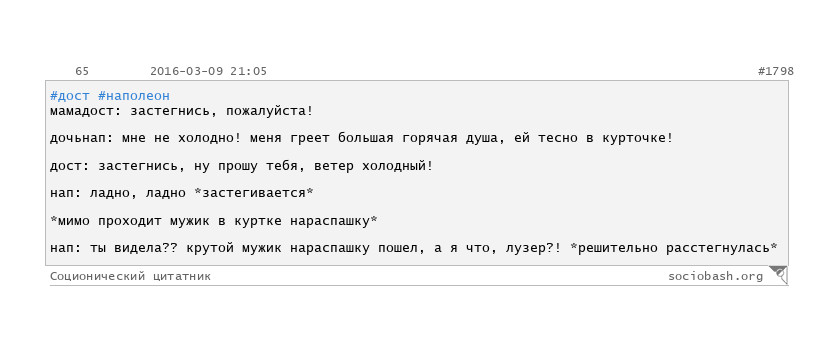Click the last line starting 'нап: ты видела??'

click(414, 248)
